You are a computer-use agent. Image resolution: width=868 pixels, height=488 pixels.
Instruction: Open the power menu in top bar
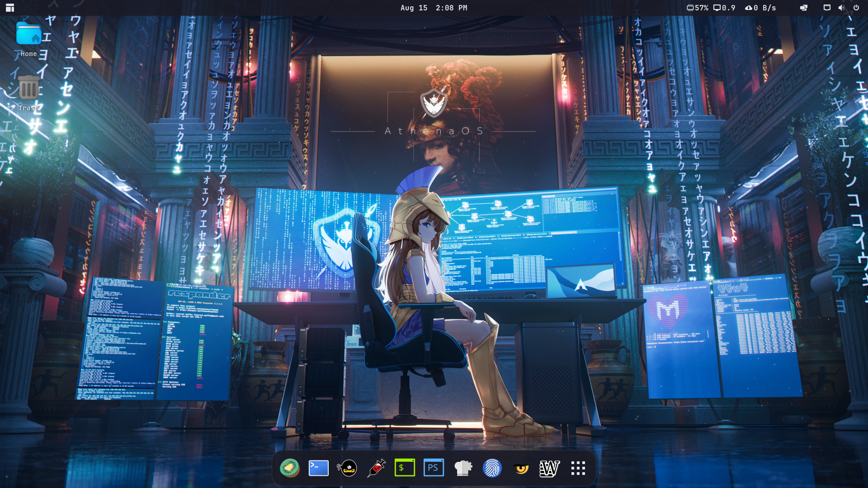tap(856, 8)
